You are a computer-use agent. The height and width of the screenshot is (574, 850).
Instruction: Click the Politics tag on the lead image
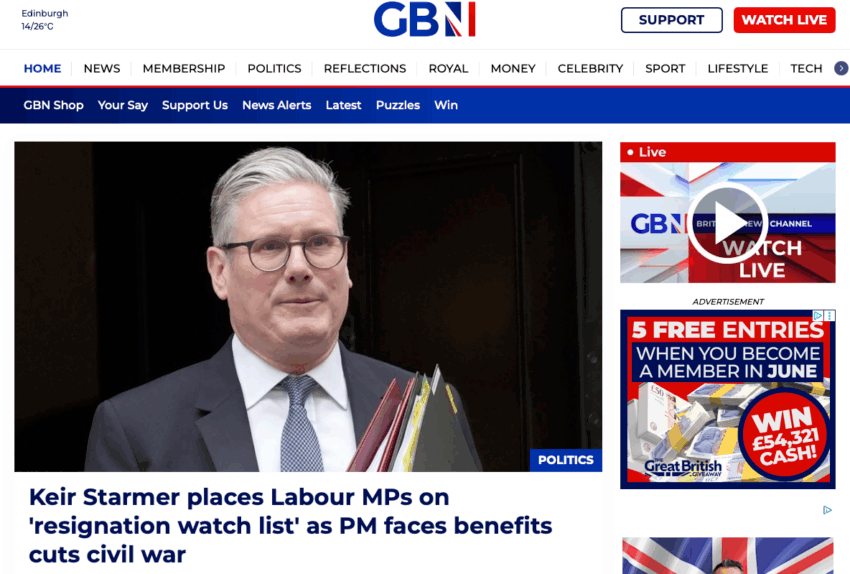tap(565, 460)
